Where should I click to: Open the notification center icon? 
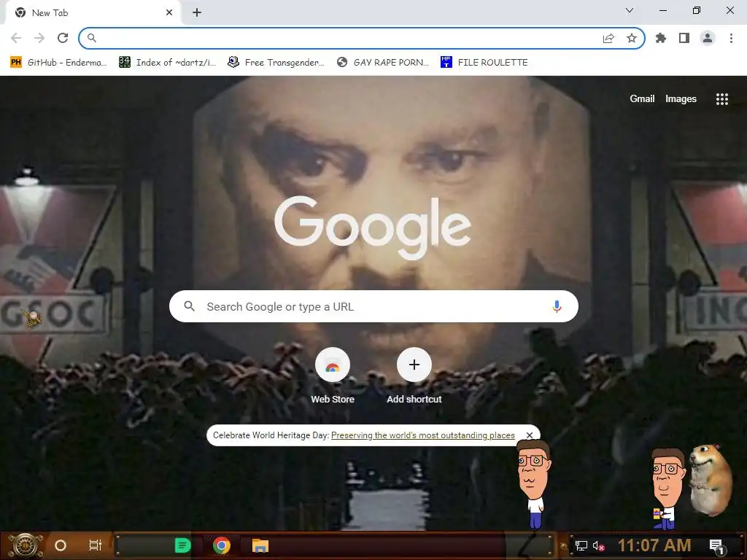pyautogui.click(x=717, y=546)
